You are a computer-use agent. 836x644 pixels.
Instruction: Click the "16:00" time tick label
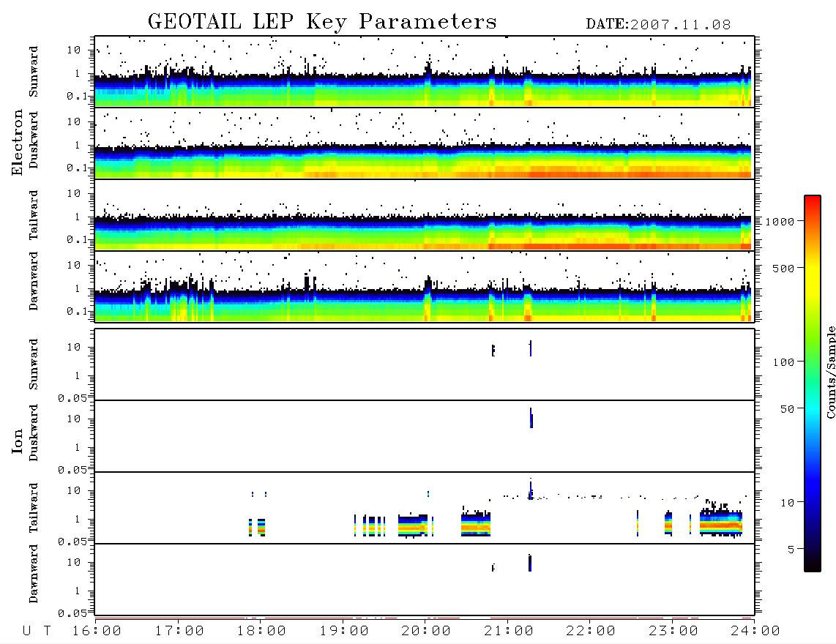[97, 631]
